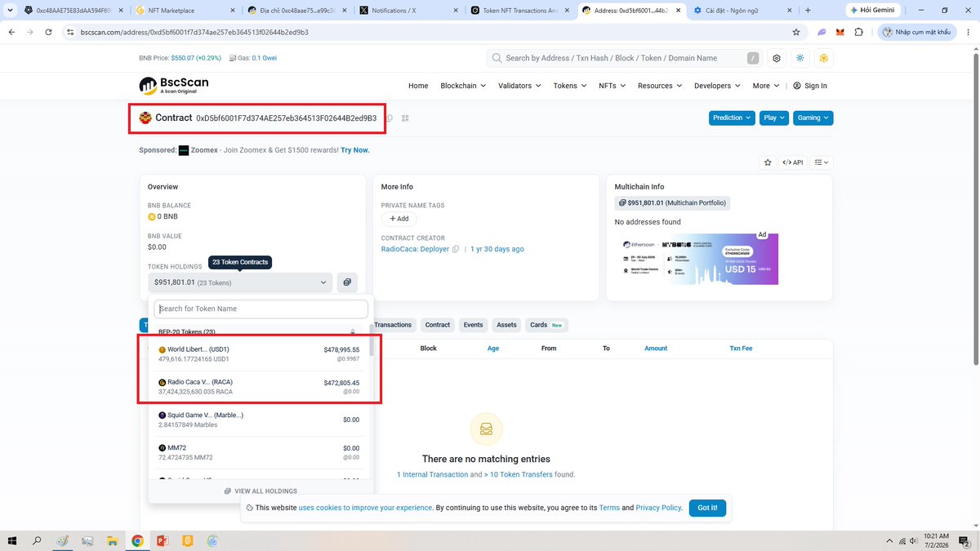Collapse the $951,801.01 token holdings dropdown
The image size is (980, 551).
[240, 282]
